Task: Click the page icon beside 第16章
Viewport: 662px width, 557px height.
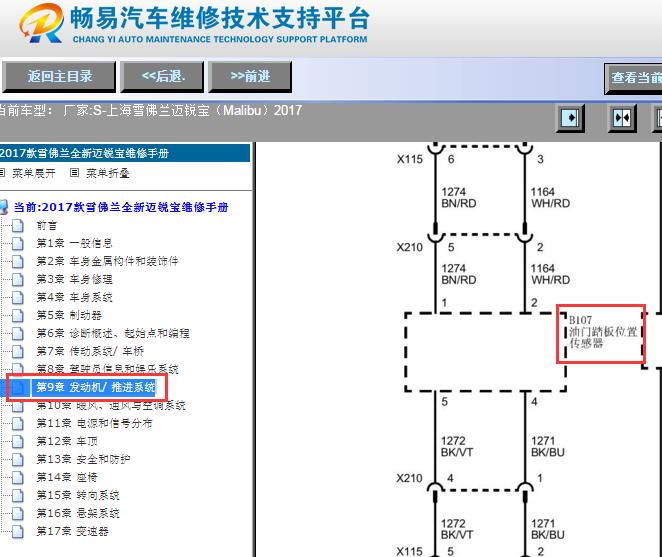Action: [18, 513]
